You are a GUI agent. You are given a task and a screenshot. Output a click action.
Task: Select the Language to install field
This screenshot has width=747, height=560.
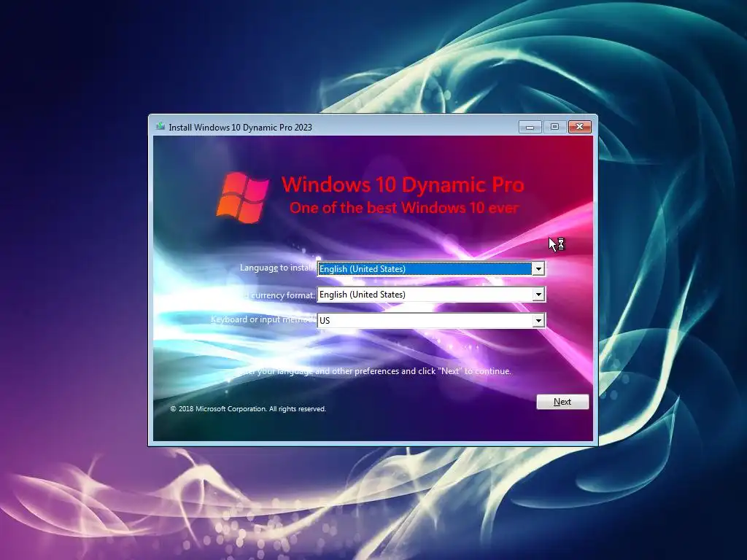(431, 269)
